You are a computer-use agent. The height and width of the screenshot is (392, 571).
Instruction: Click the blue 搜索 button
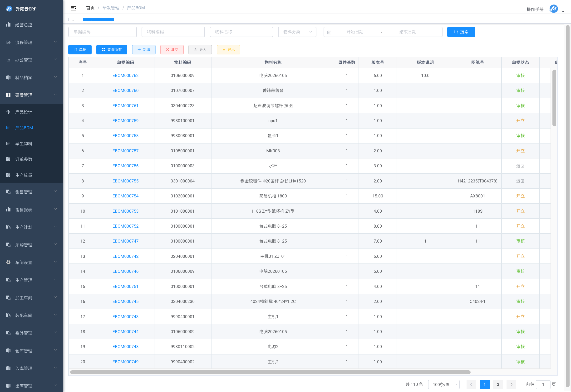[461, 32]
